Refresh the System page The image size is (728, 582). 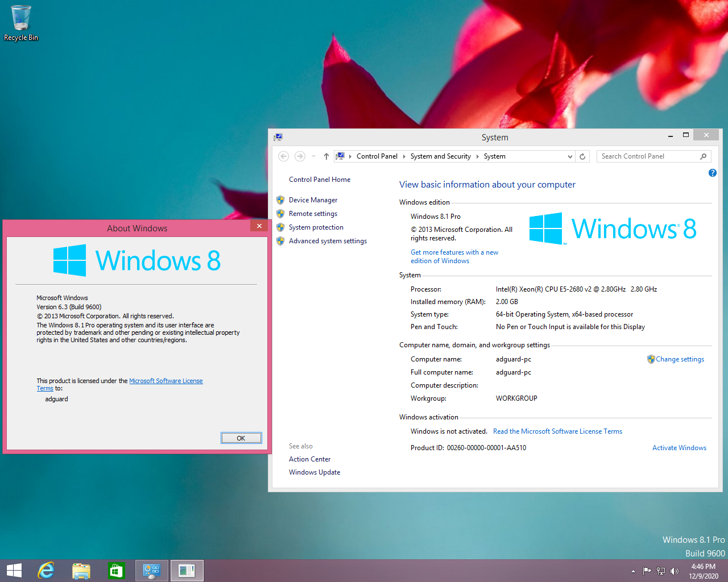[x=582, y=156]
